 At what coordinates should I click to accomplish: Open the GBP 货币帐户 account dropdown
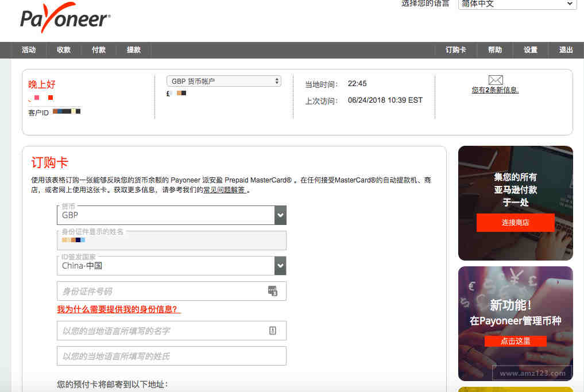pyautogui.click(x=224, y=81)
